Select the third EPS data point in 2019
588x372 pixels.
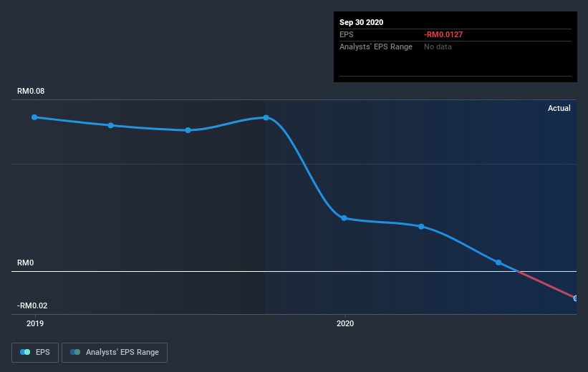[x=188, y=130]
